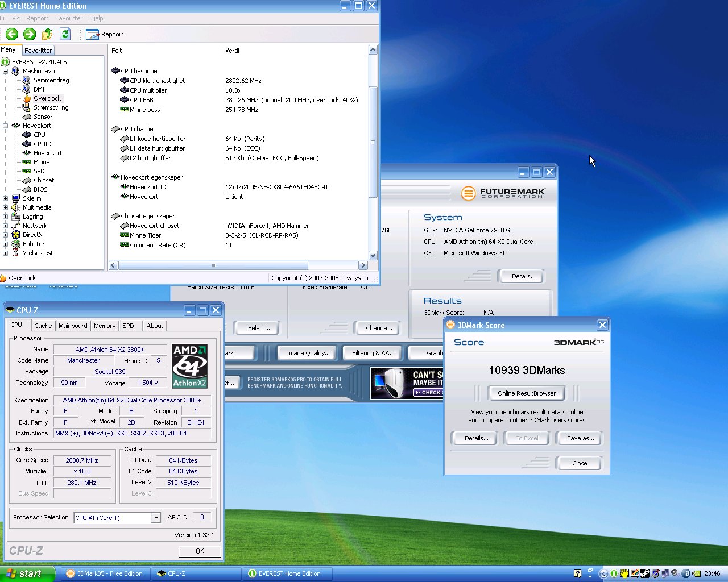Click the Windows start button
Viewport: 728px width, 582px height.
pos(27,573)
